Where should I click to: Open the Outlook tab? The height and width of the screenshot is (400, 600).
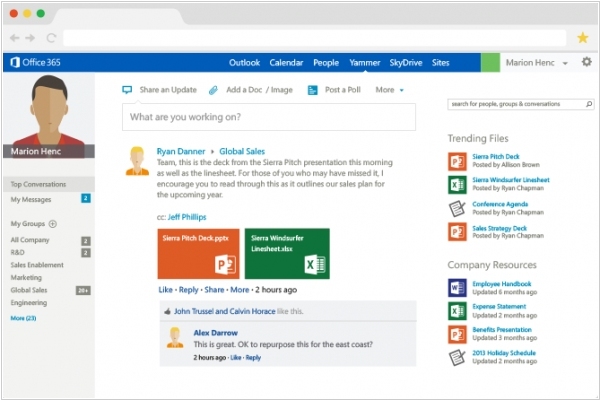click(245, 63)
